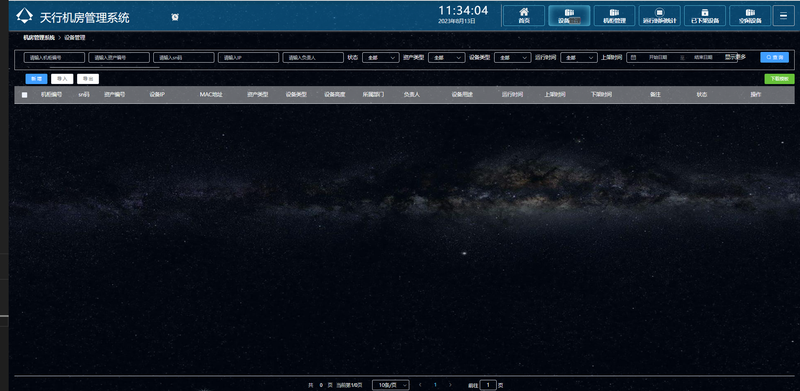Focus the asset number input field
Image resolution: width=800 pixels, height=391 pixels.
click(x=119, y=58)
